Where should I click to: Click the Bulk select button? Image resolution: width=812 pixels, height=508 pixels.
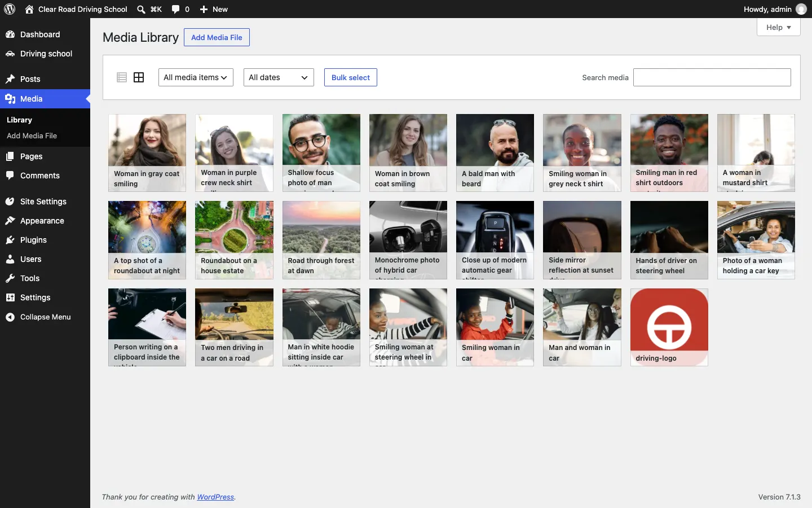tap(351, 77)
